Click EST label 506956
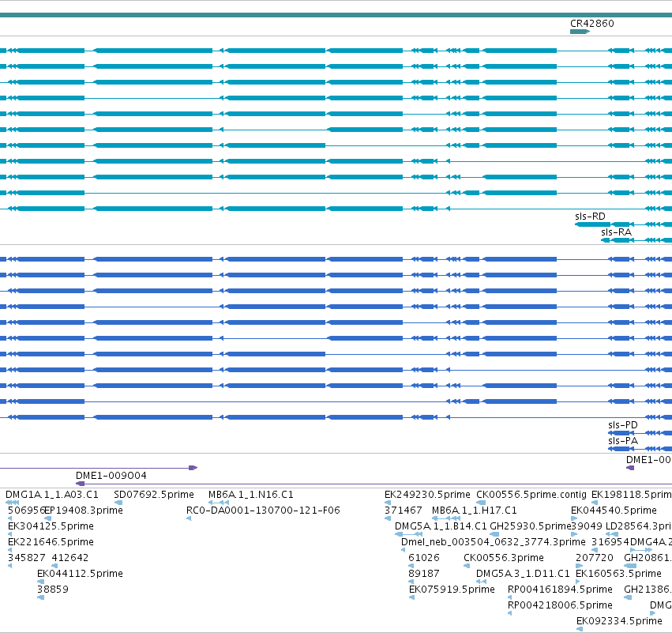 click(26, 511)
